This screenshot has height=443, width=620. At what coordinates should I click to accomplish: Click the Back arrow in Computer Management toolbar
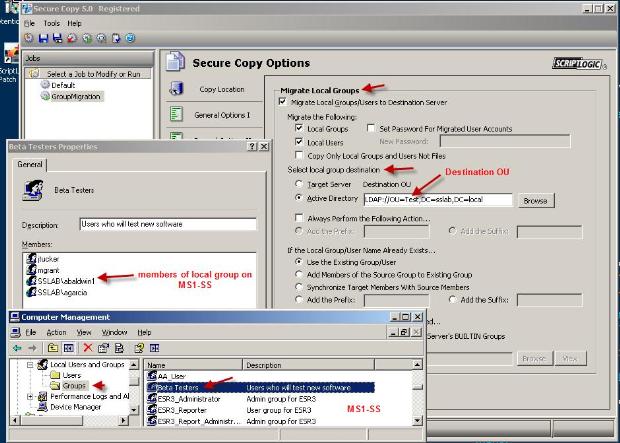coord(17,348)
